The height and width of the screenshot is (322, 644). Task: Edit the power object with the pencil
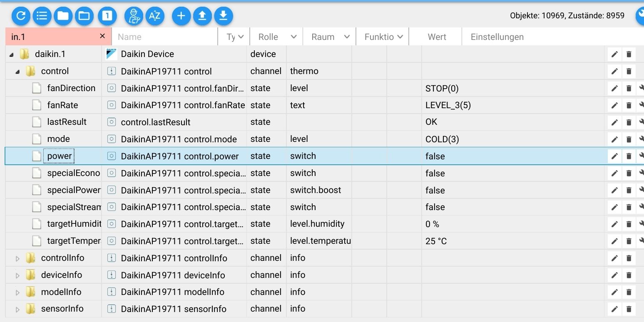(x=614, y=156)
